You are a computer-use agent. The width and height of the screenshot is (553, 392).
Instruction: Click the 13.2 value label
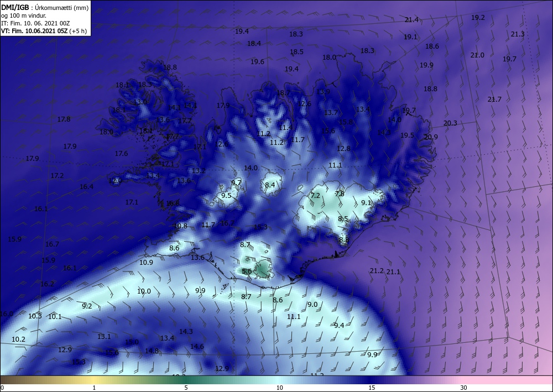click(x=199, y=171)
